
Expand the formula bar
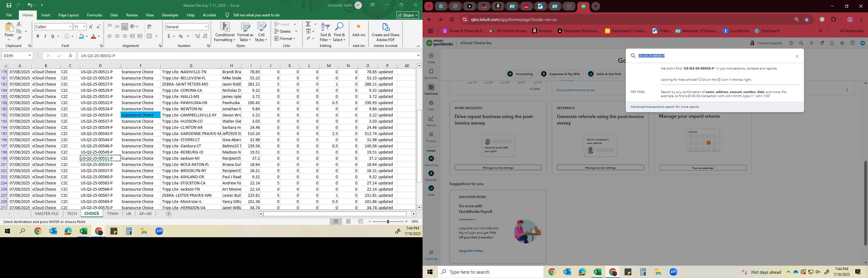418,56
